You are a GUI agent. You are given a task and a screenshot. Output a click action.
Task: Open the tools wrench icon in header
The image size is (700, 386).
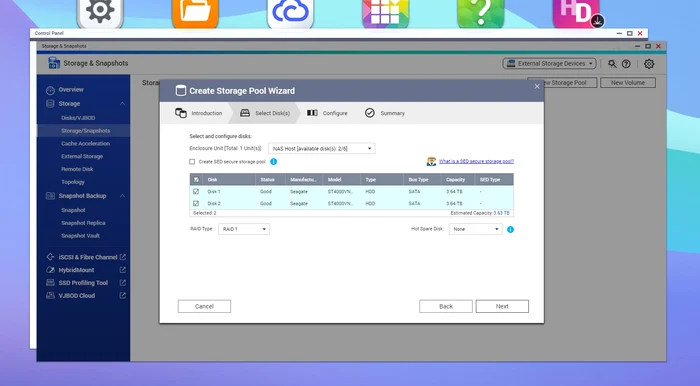(612, 64)
